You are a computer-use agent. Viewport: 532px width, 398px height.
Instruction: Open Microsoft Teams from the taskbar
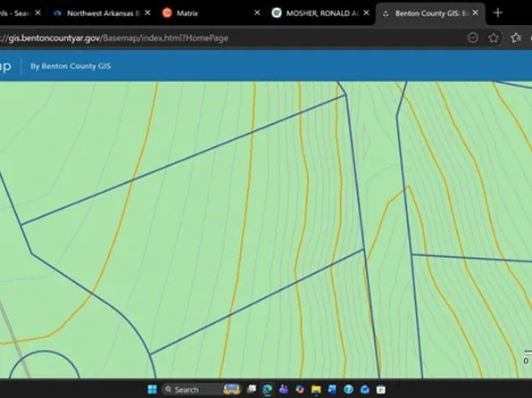pyautogui.click(x=284, y=389)
